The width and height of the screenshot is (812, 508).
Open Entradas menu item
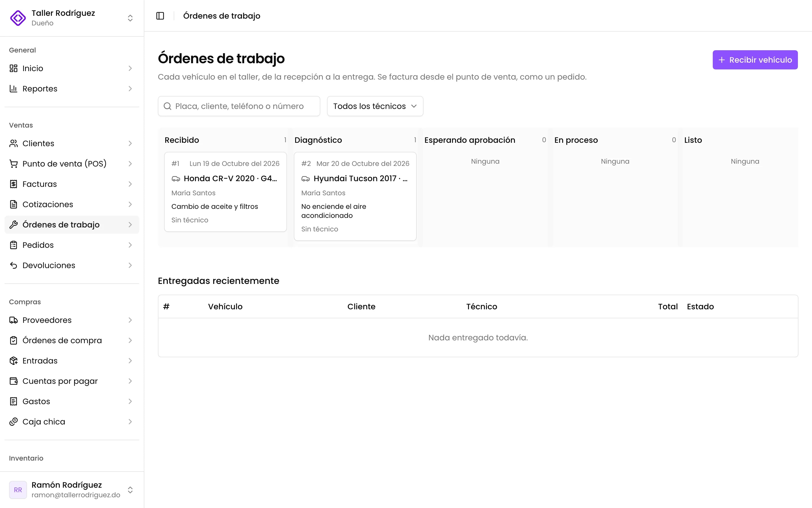pos(72,361)
